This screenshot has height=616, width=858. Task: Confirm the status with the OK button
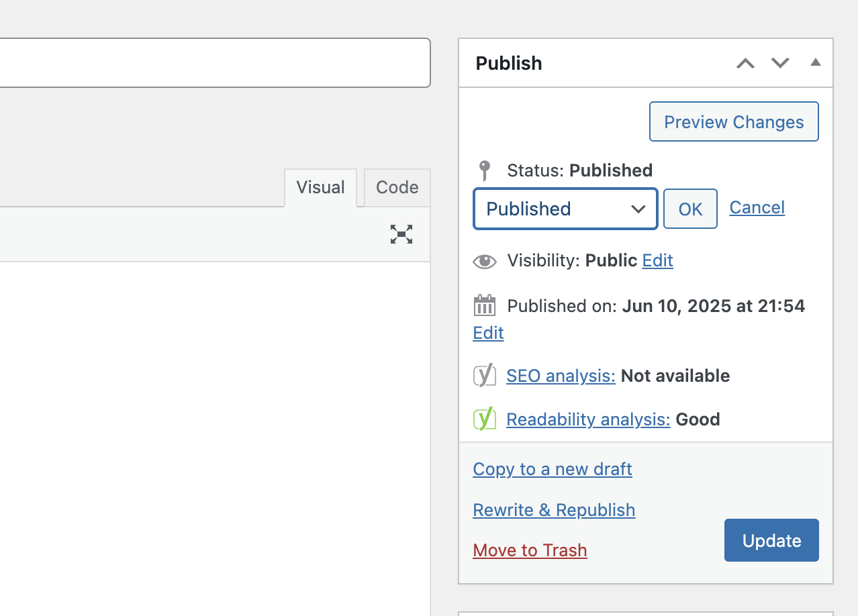[x=690, y=209]
